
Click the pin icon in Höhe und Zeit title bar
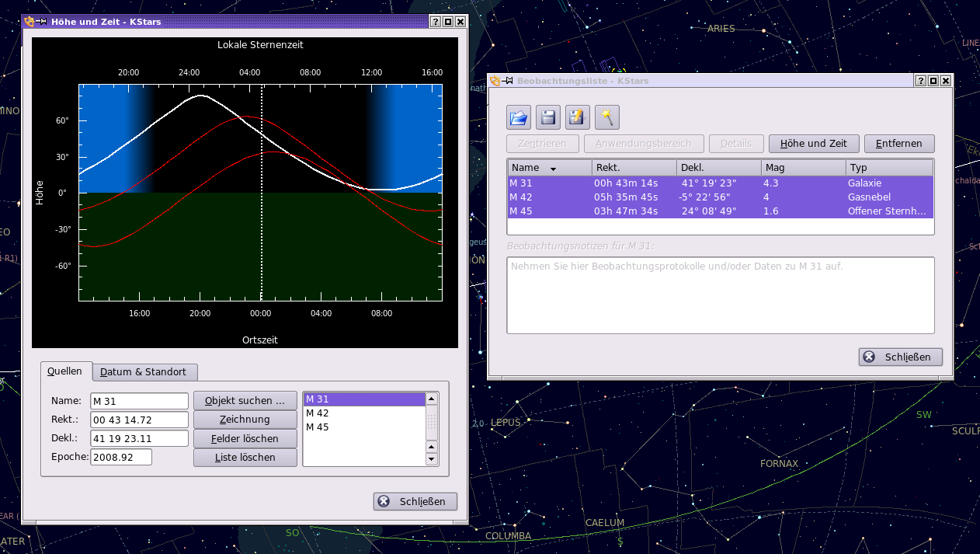pyautogui.click(x=41, y=22)
